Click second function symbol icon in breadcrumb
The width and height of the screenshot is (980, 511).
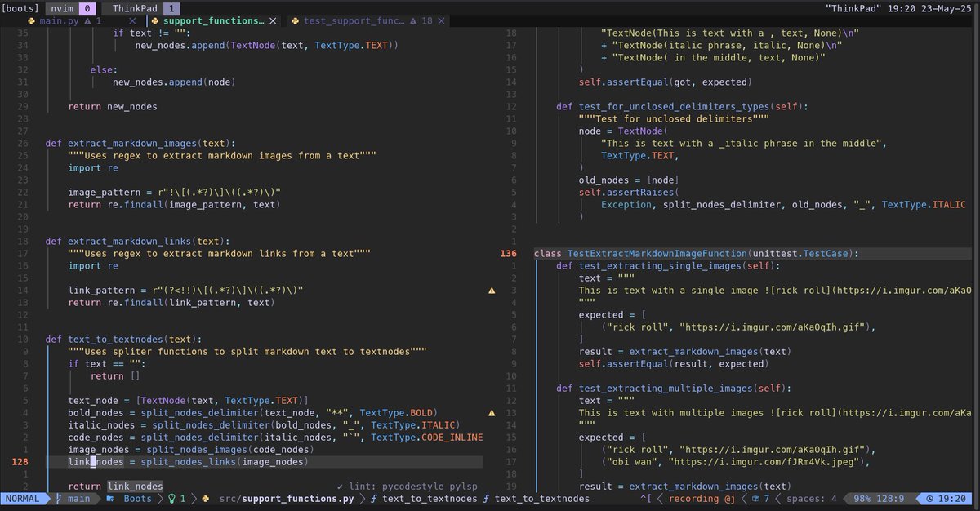486,499
